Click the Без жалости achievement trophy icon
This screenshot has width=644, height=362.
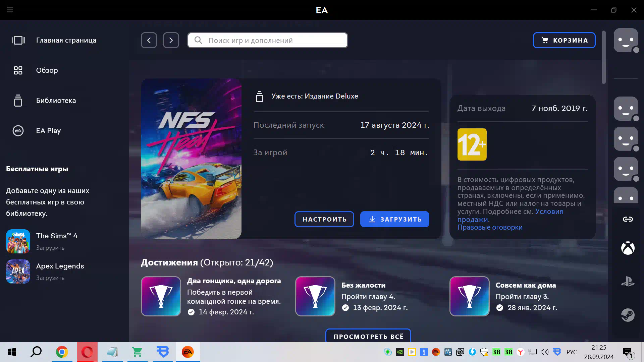point(315,296)
